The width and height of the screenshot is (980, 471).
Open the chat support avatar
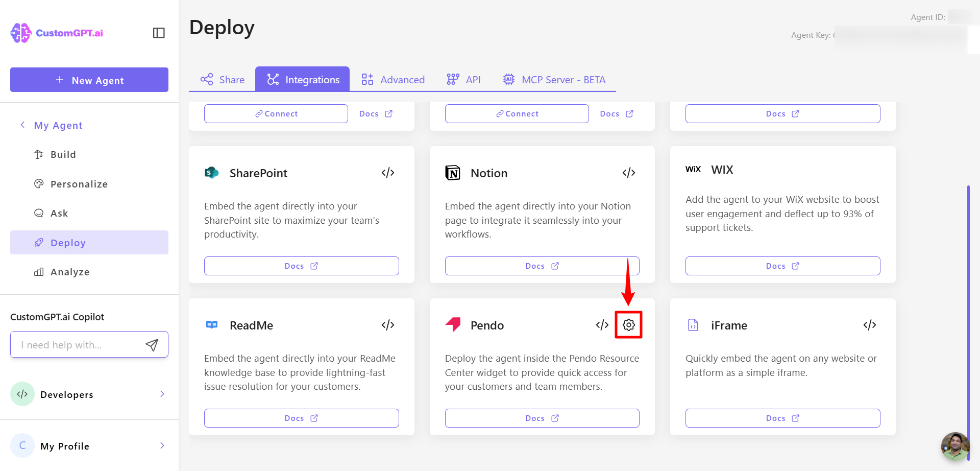[955, 446]
